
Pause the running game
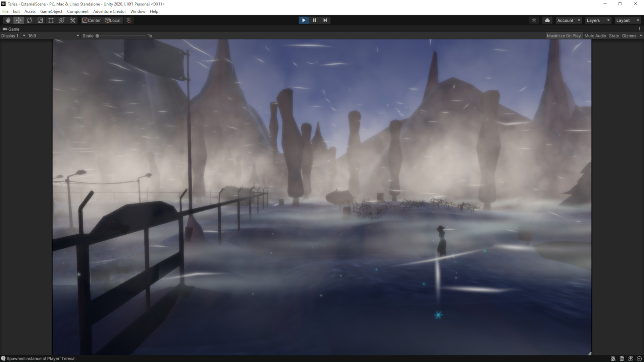coord(314,20)
